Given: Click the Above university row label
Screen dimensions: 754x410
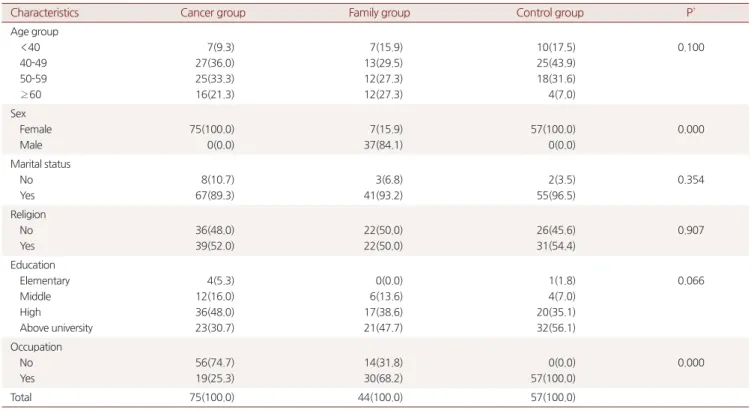Looking at the screenshot, I should (x=56, y=328).
